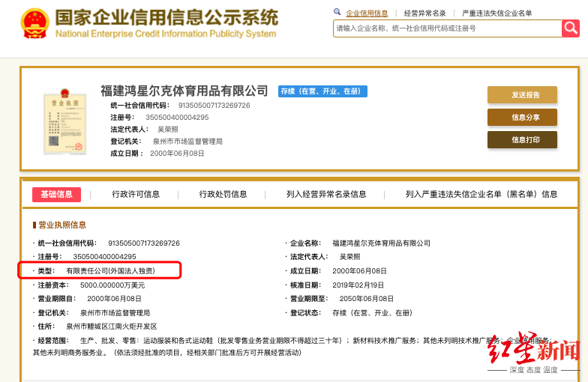Click the 登记状态 value in license info

click(372, 313)
